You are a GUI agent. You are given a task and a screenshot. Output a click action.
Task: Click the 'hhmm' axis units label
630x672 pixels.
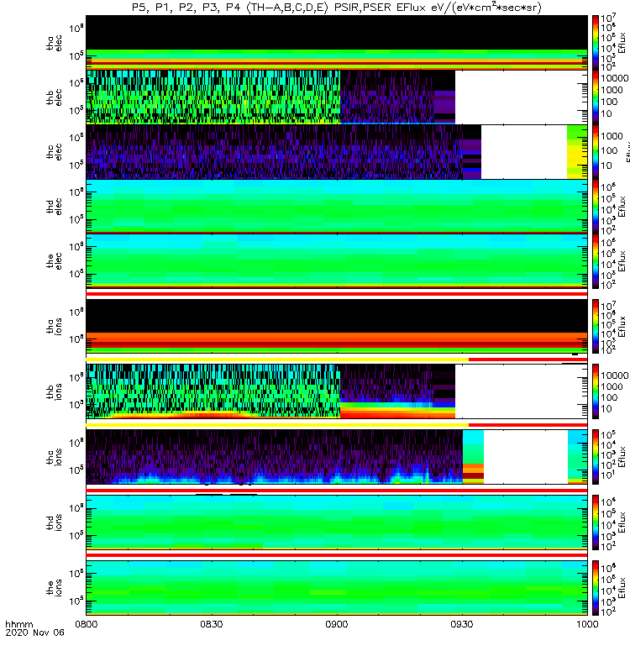click(18, 624)
